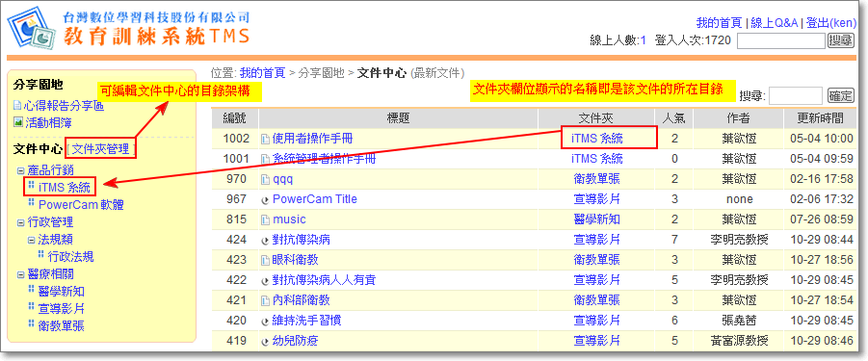Open 文件夾管理 link

coord(100,148)
